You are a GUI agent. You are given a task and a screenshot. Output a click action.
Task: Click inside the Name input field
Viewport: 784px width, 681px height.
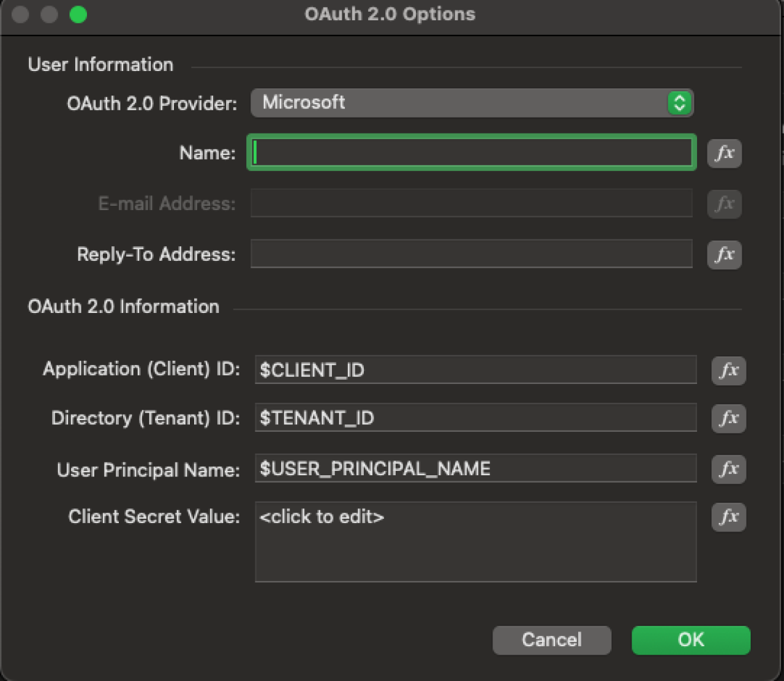pyautogui.click(x=472, y=153)
